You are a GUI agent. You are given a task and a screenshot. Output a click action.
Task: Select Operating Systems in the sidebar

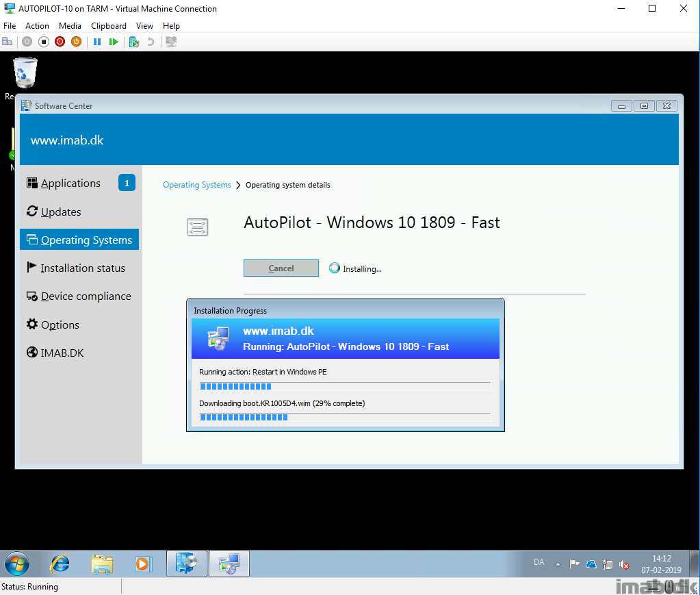point(79,240)
